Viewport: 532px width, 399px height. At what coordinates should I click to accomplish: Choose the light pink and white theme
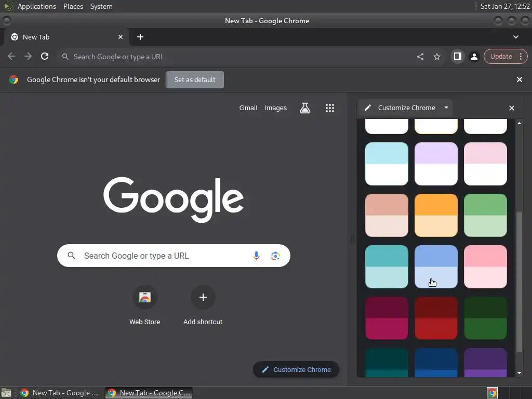[x=485, y=164]
